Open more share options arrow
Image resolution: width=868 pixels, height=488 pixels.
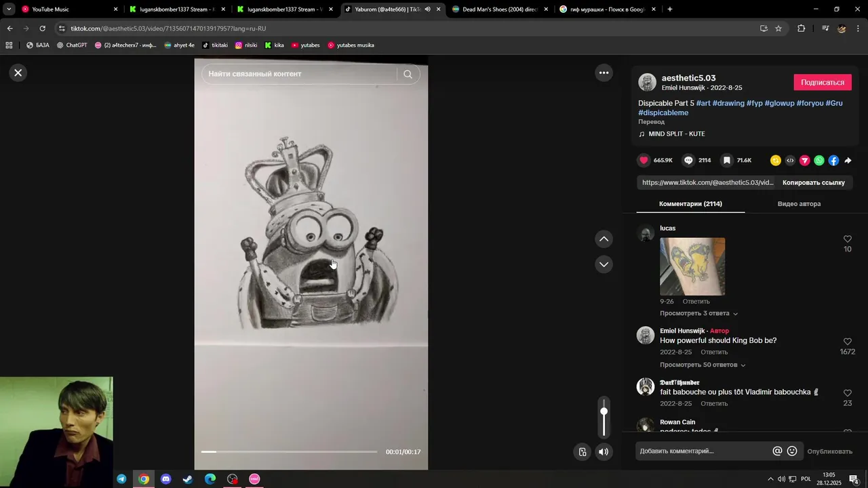coord(848,161)
